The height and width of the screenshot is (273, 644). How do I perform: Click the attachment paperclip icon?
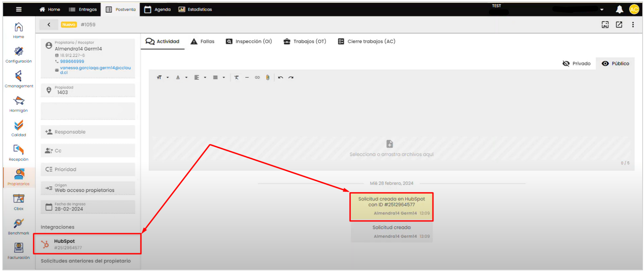[268, 78]
